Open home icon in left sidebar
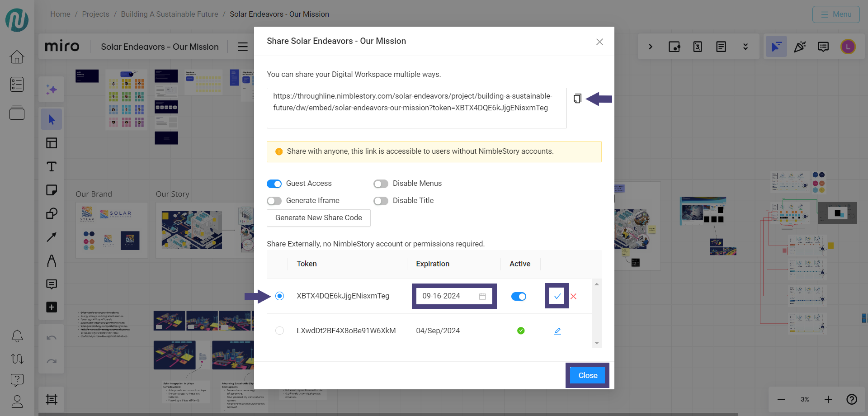Image resolution: width=868 pixels, height=416 pixels. tap(17, 57)
